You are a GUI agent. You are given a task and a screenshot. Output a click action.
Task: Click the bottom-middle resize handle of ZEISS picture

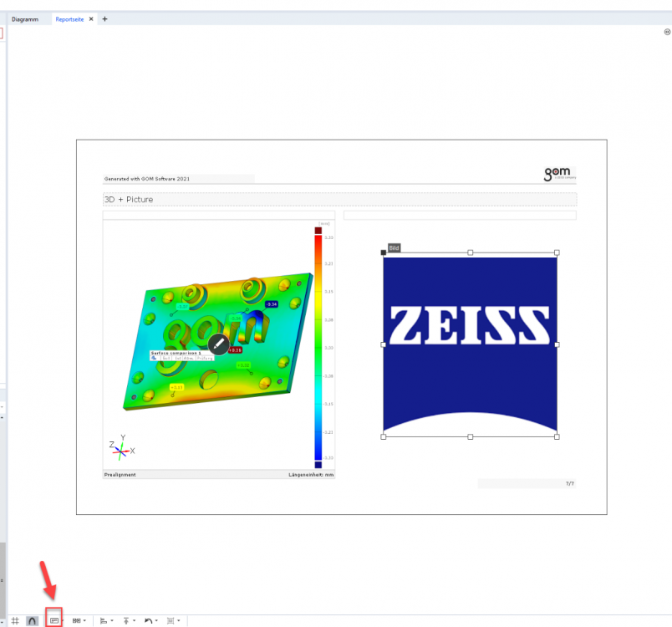[x=470, y=436]
